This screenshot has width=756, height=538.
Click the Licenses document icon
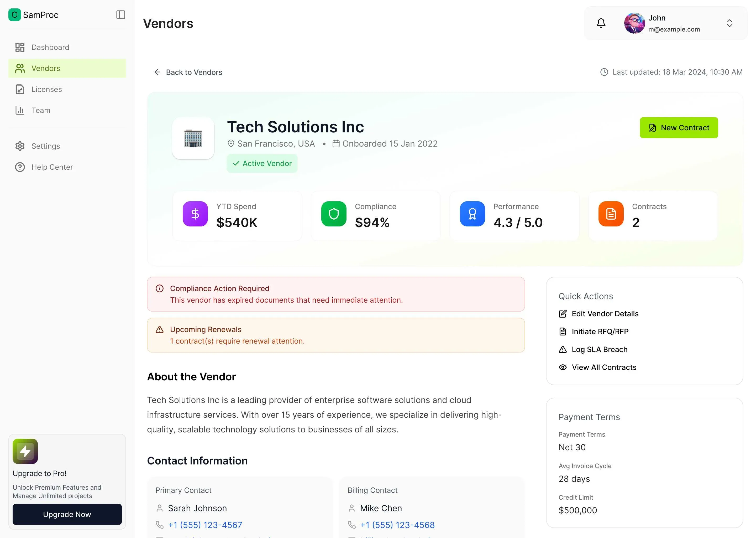click(20, 89)
